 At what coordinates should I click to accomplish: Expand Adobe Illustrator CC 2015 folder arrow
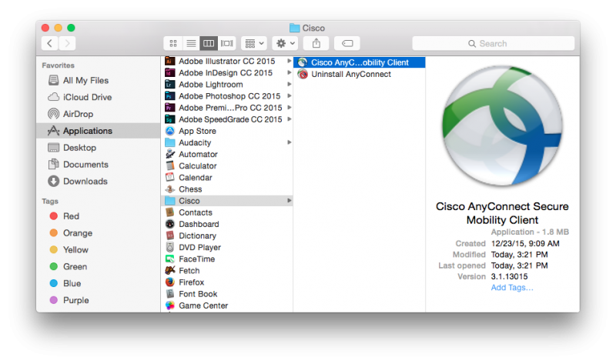(x=290, y=62)
